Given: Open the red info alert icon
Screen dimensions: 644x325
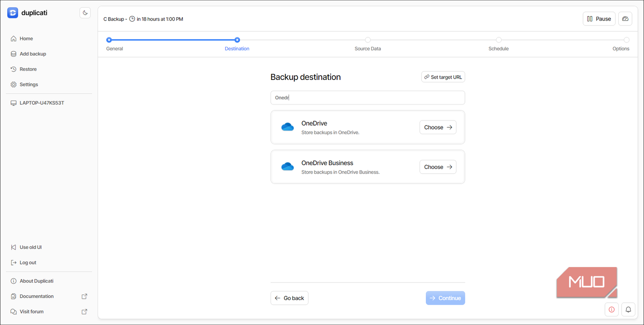Looking at the screenshot, I should point(611,310).
